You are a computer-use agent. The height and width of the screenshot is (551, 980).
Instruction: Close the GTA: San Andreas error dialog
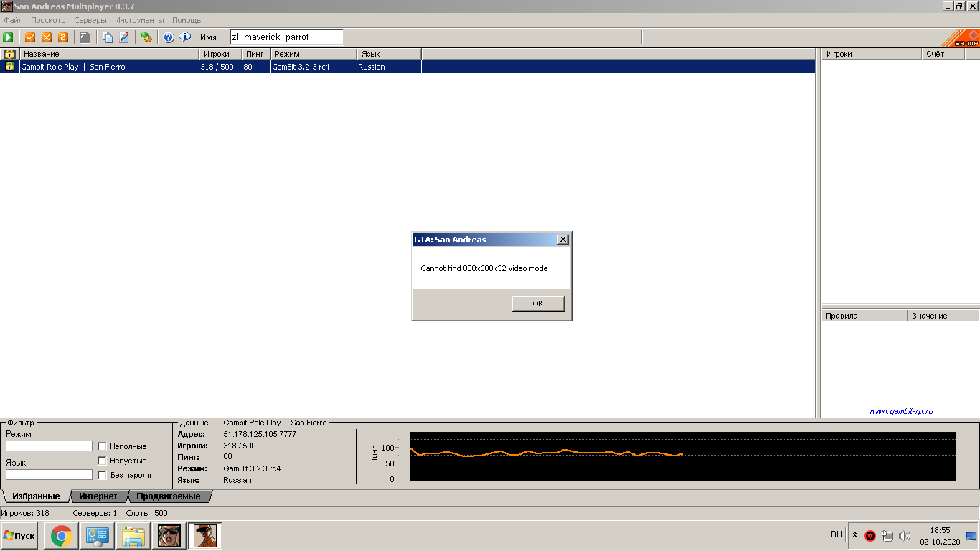[563, 240]
